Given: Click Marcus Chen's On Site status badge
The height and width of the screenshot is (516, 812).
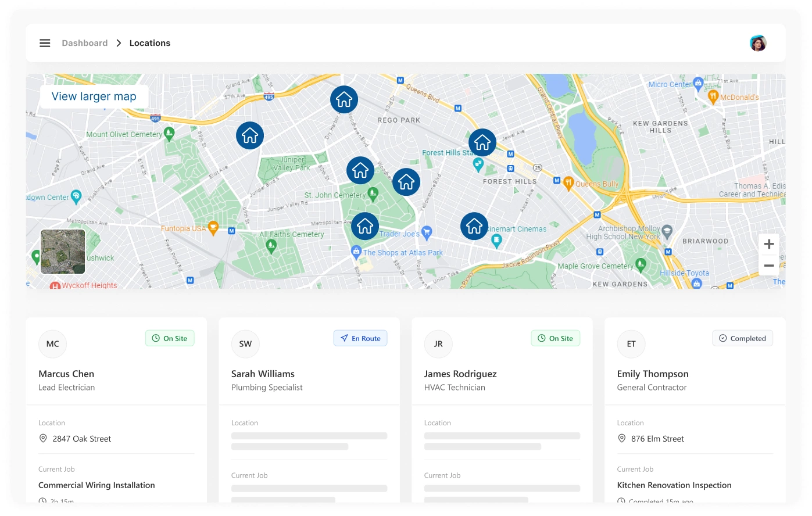Looking at the screenshot, I should 170,338.
